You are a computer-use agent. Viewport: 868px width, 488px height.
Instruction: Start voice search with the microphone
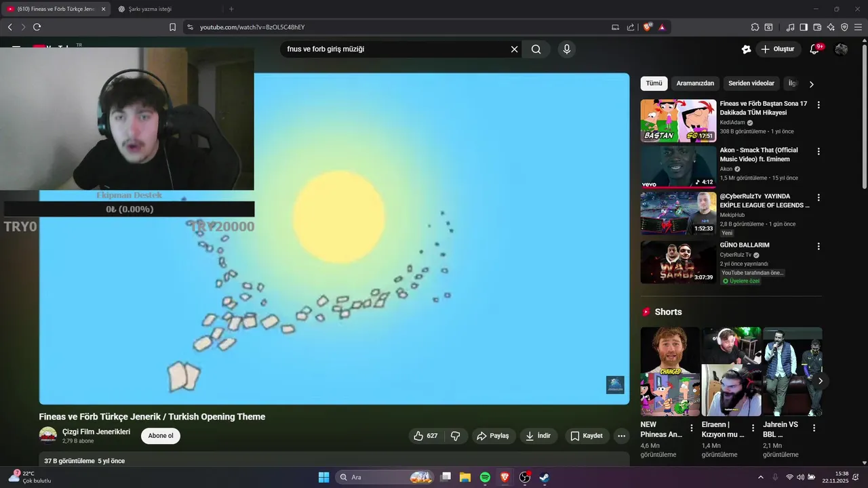click(567, 49)
